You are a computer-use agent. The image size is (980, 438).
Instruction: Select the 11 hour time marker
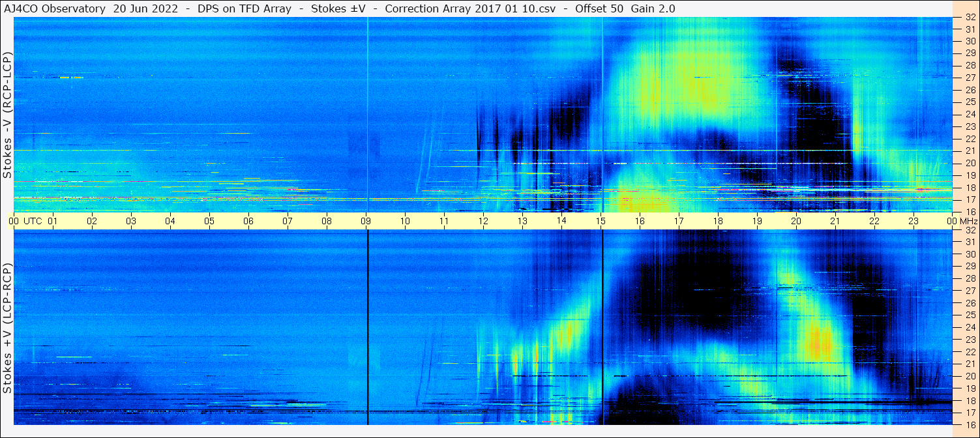coord(444,221)
